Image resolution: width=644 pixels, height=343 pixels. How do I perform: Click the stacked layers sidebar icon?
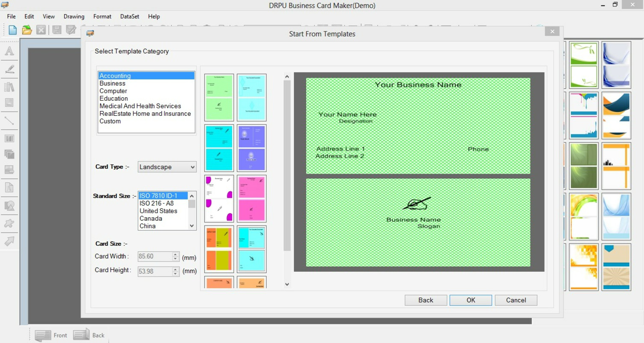pyautogui.click(x=9, y=154)
